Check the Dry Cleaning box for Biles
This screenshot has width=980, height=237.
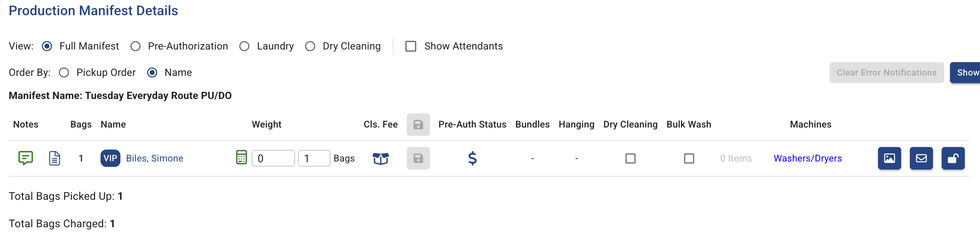pos(630,158)
